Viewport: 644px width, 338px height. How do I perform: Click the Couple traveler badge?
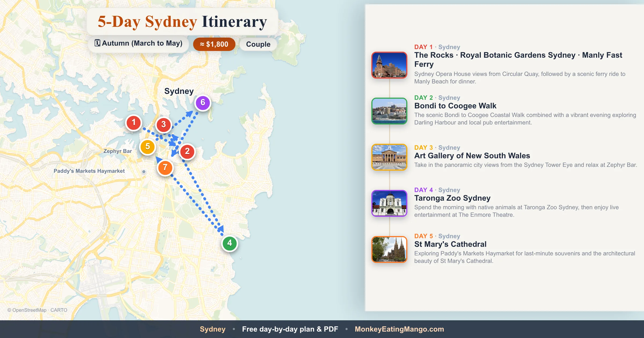click(x=258, y=44)
